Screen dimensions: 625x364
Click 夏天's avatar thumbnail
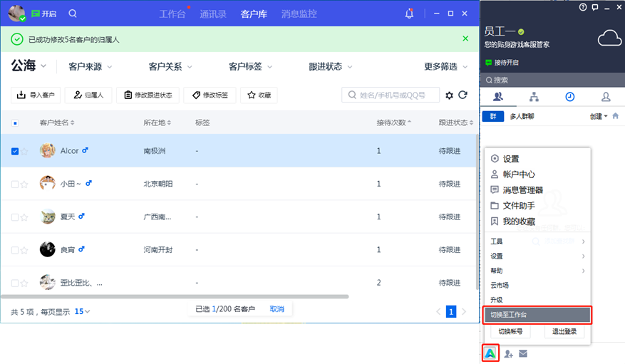tap(48, 217)
